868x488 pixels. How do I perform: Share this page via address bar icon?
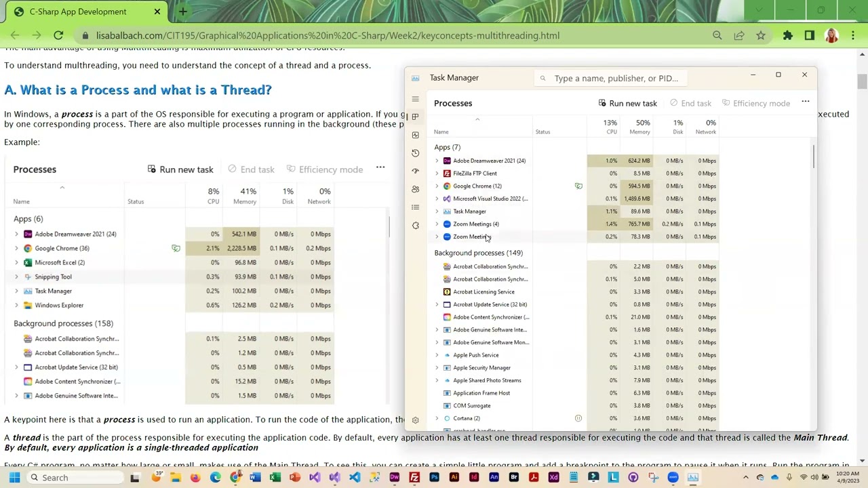tap(739, 35)
